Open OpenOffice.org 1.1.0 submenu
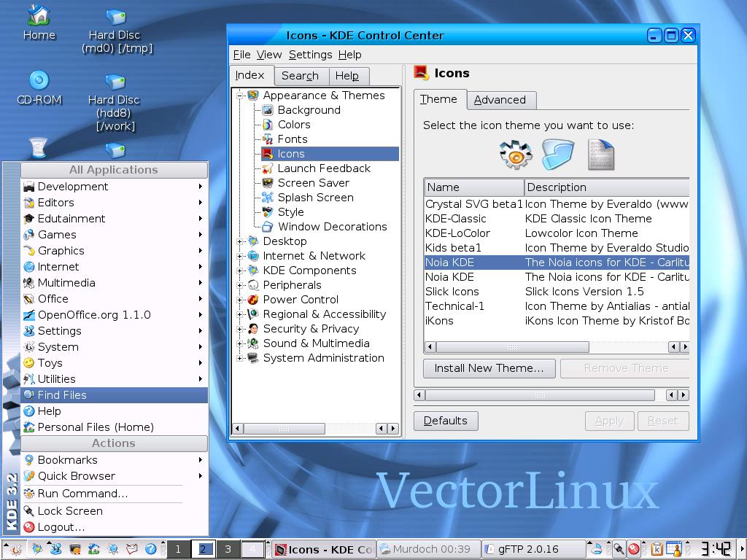Viewport: 747px width, 560px height. 115,315
